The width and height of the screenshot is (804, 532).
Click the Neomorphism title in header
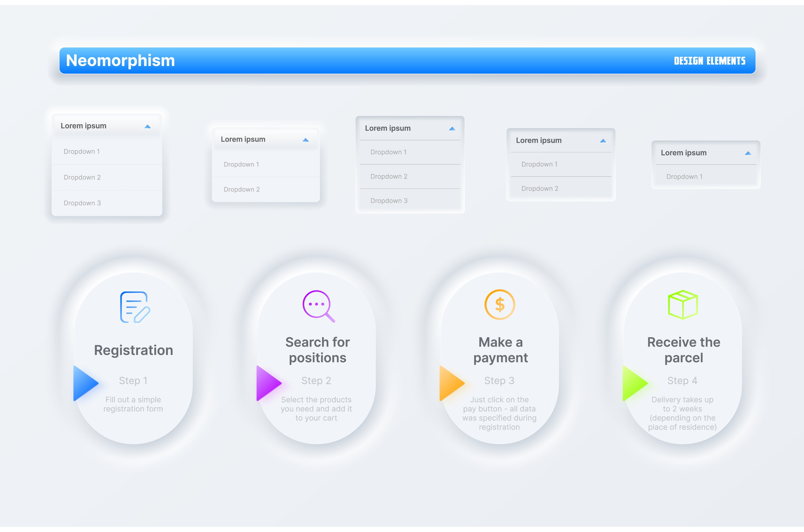pos(120,61)
